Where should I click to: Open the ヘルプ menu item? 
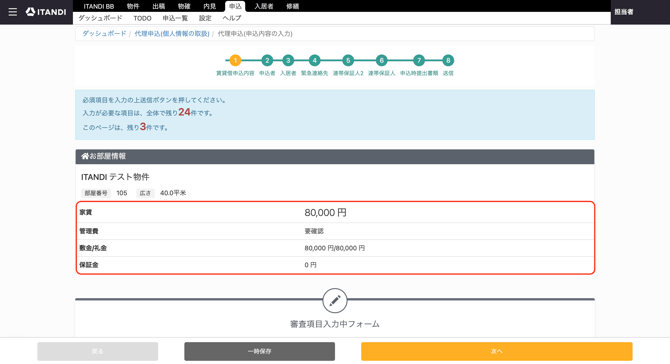pos(232,18)
